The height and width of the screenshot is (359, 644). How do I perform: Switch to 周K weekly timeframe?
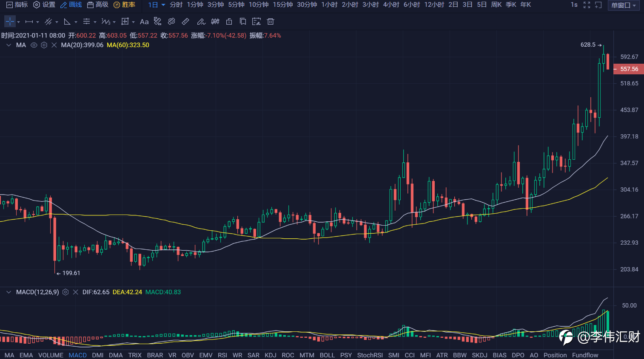tap(496, 5)
